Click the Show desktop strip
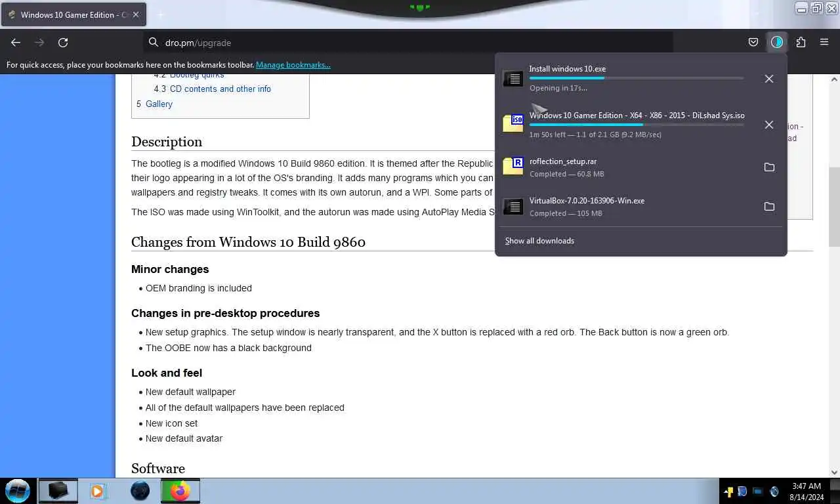Viewport: 840px width, 504px height. coord(835,491)
